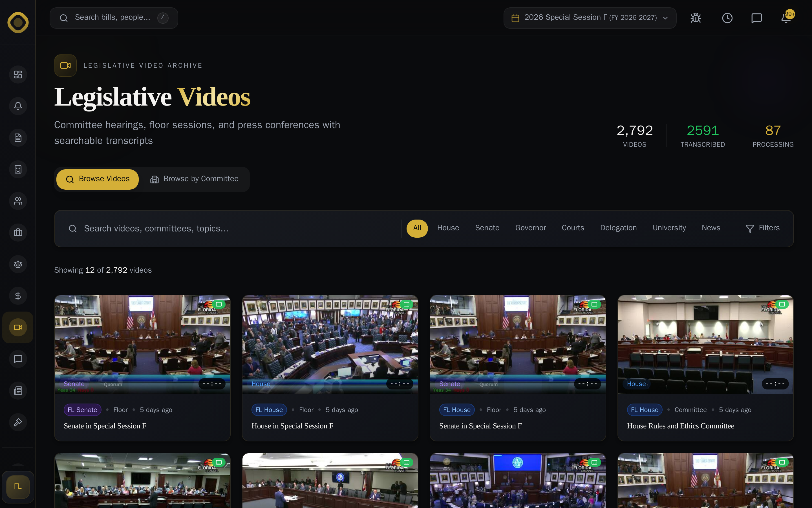
Task: Filter videos by Delegation
Action: 618,228
